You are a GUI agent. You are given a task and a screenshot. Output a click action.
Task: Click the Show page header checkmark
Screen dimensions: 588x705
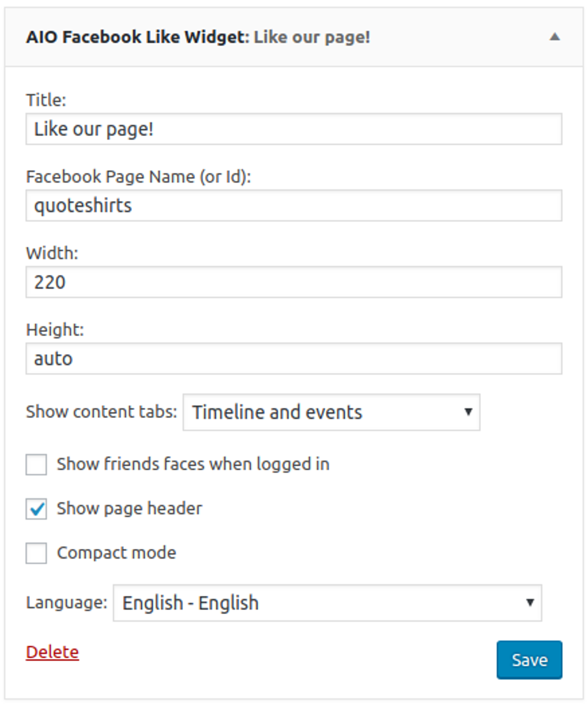click(36, 508)
